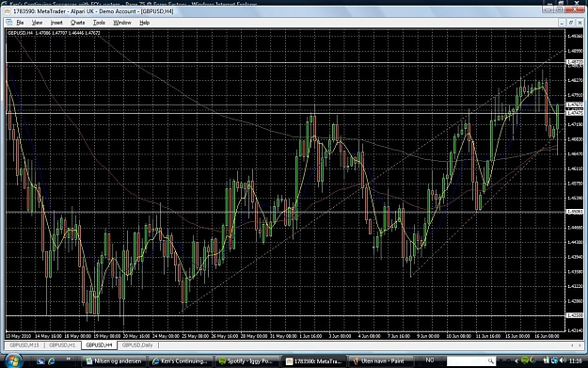Screen dimensions: 588x368
Task: Switch to the GBPUSD,H1 chart tab
Action: 62,345
